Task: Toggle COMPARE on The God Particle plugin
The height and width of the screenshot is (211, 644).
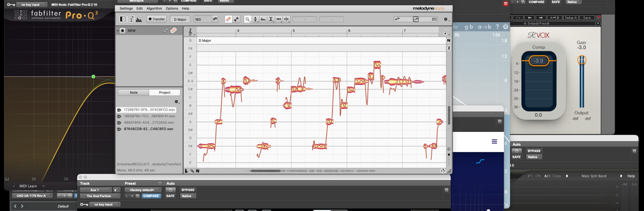Action: pos(151,196)
